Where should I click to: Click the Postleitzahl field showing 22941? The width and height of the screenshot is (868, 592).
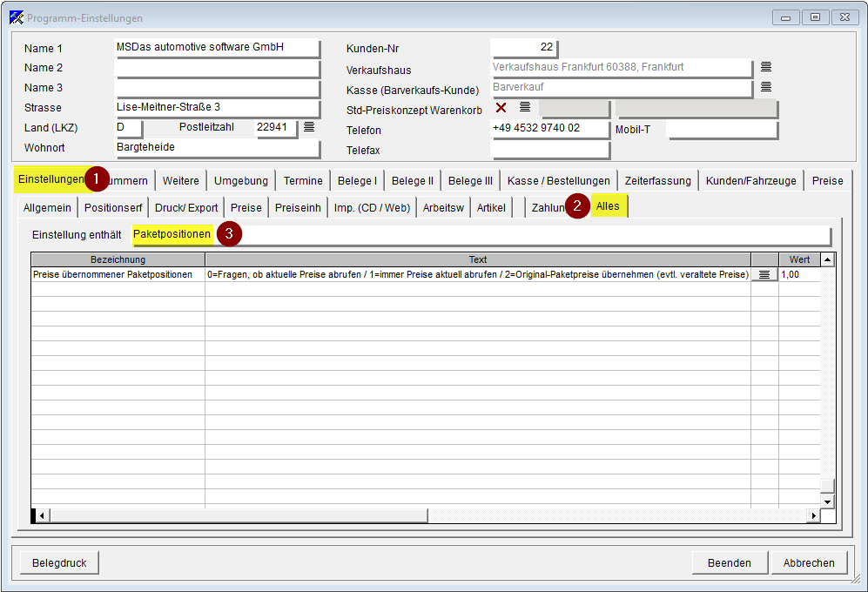(276, 128)
